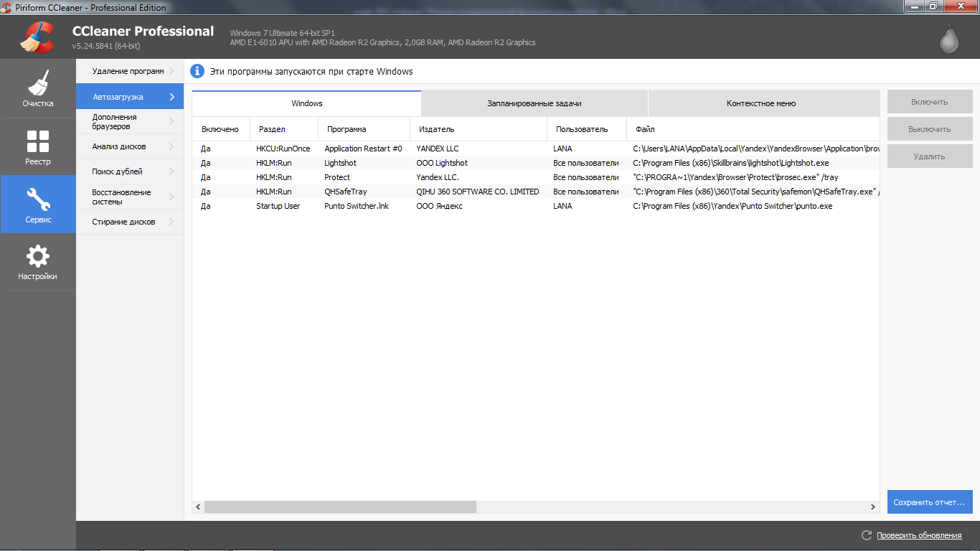
Task: Open Дополнения браузеров section
Action: tap(129, 121)
